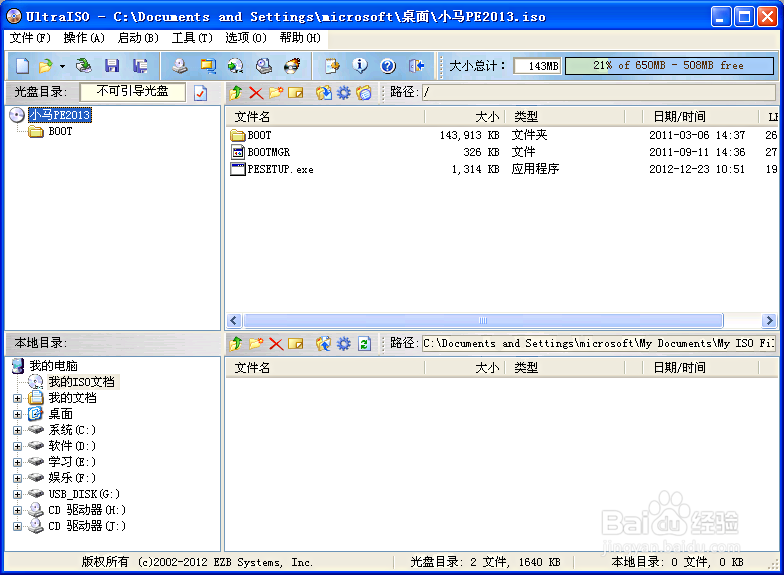Select 小马PE2013 root in the image tree
The image size is (784, 575).
tap(60, 115)
